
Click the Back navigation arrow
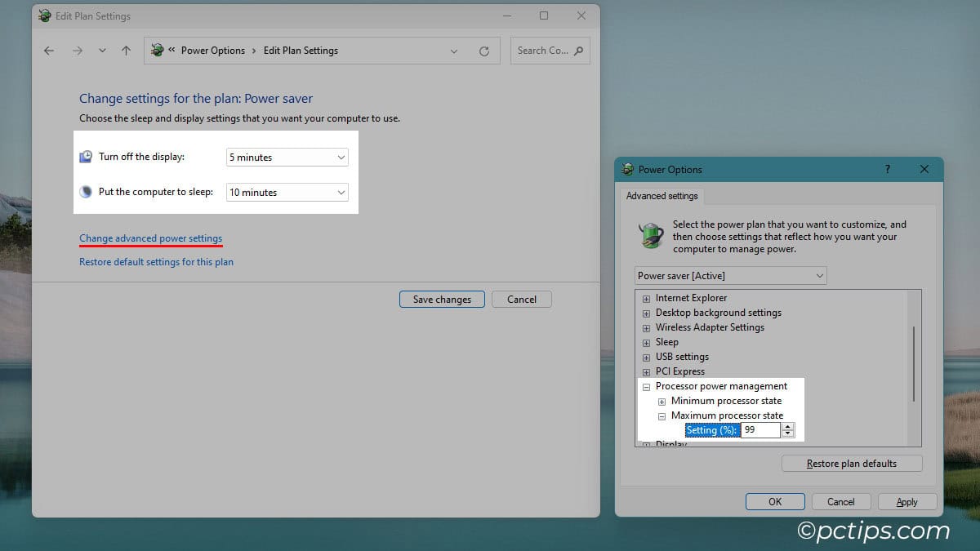click(48, 50)
